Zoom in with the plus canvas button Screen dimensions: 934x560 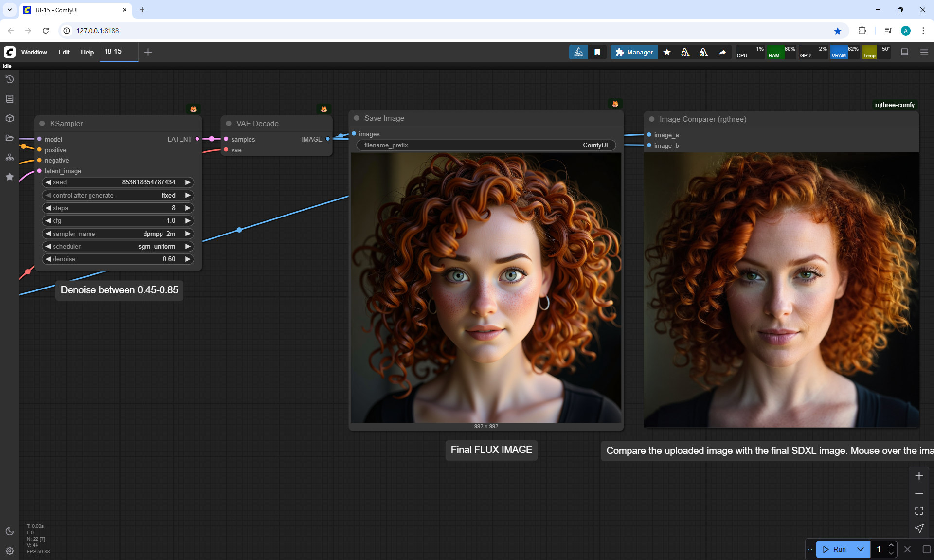click(x=919, y=476)
